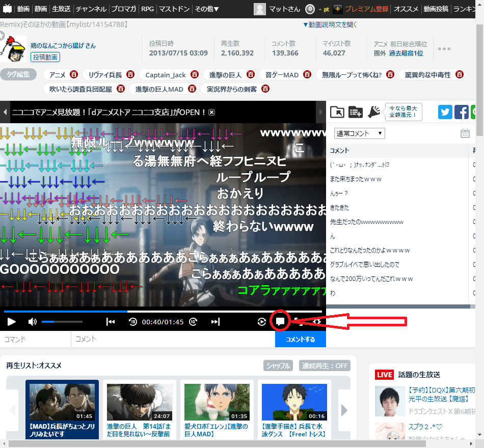This screenshot has height=448, width=484.
Task: Mute the video volume
Action: pos(32,322)
